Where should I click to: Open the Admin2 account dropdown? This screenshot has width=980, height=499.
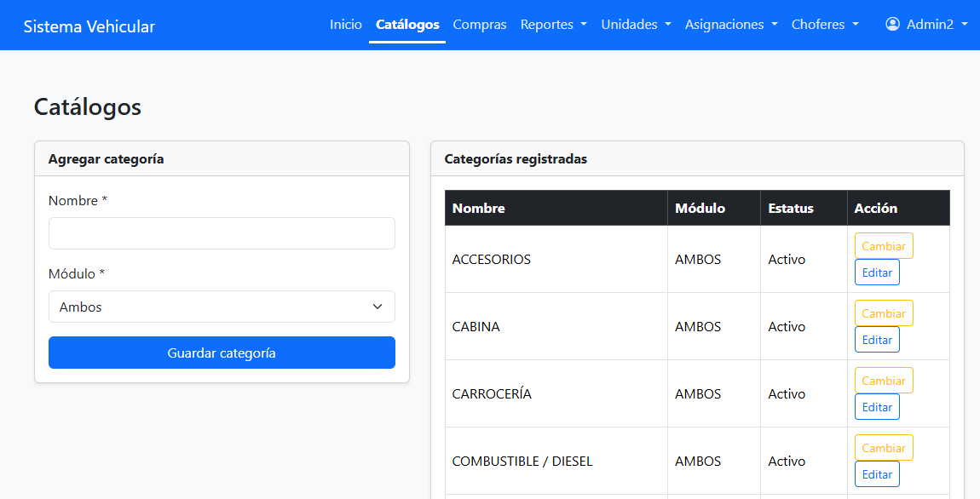(927, 25)
